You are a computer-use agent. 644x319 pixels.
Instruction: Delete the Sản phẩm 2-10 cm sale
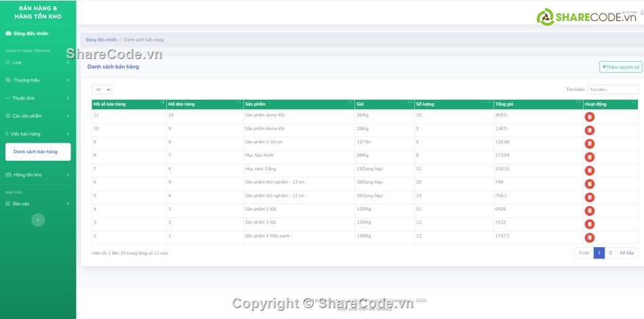tap(589, 144)
